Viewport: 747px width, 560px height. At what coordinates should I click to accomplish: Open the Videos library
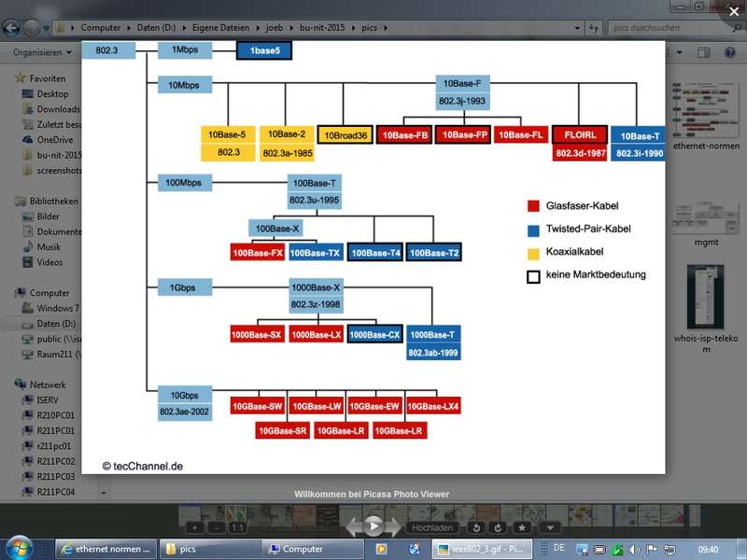(49, 262)
